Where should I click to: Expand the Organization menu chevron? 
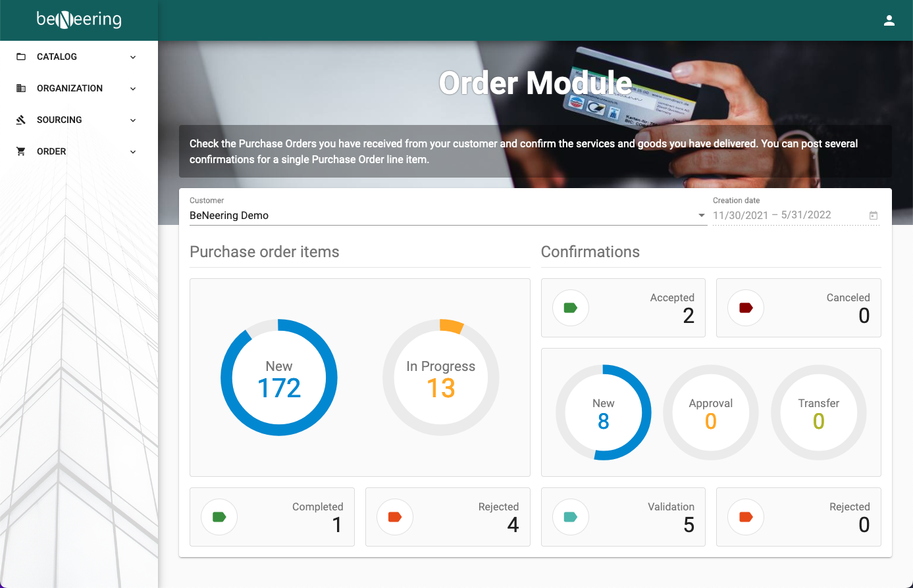[x=133, y=89]
